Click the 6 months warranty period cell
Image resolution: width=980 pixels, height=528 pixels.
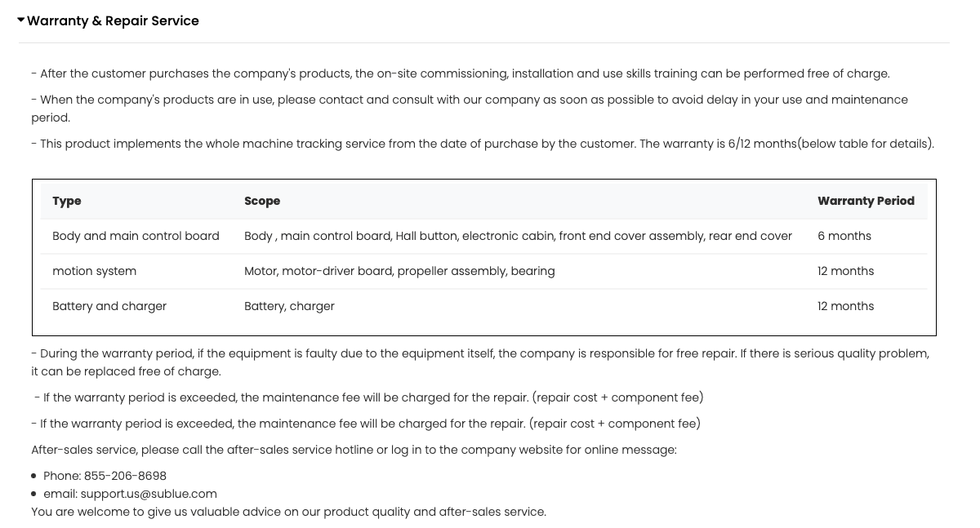coord(844,236)
